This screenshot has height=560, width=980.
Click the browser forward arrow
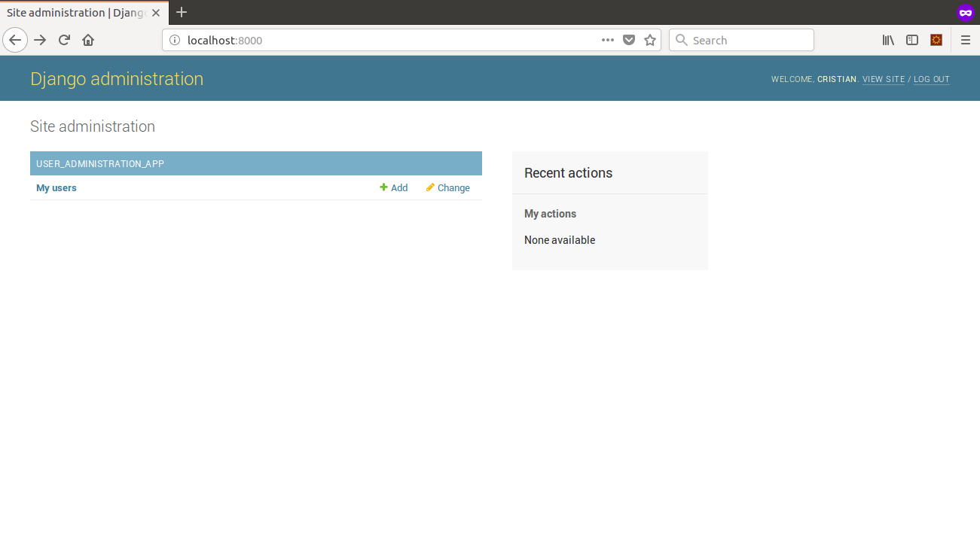(41, 40)
